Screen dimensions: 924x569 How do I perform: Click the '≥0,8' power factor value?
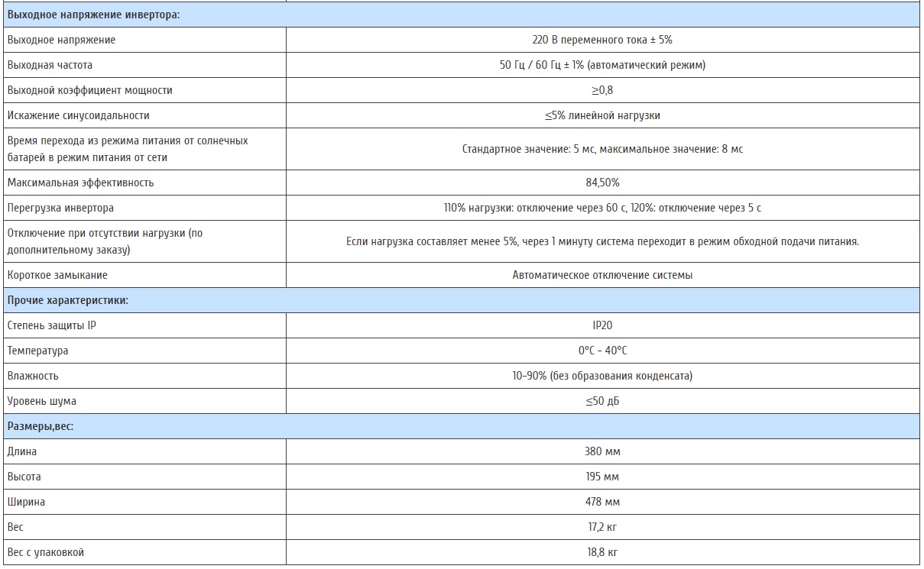602,90
